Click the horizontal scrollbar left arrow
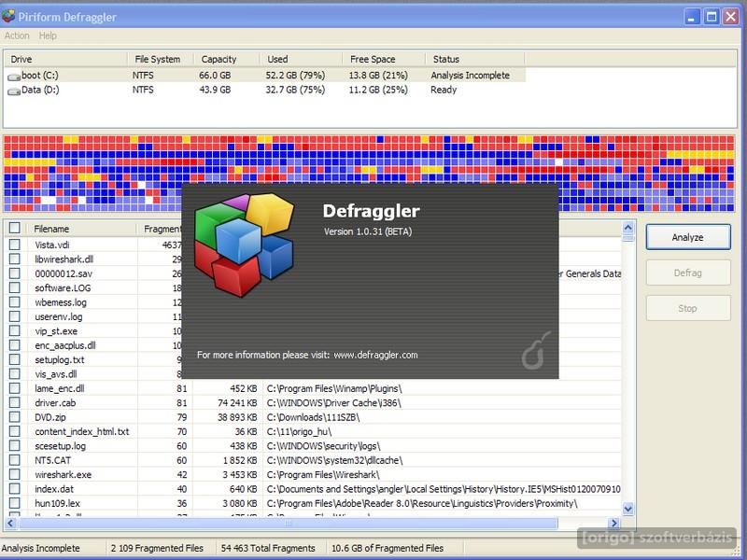Viewport: 747px width, 560px height. (x=10, y=524)
